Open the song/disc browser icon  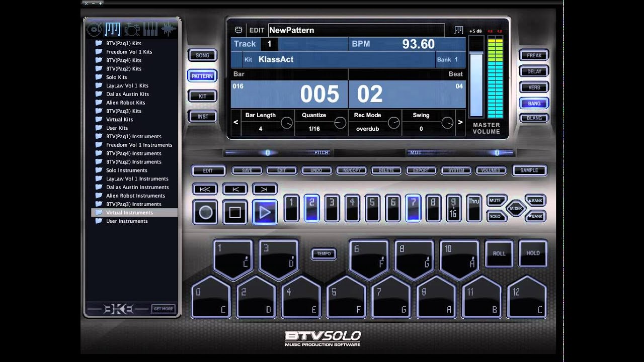click(94, 30)
